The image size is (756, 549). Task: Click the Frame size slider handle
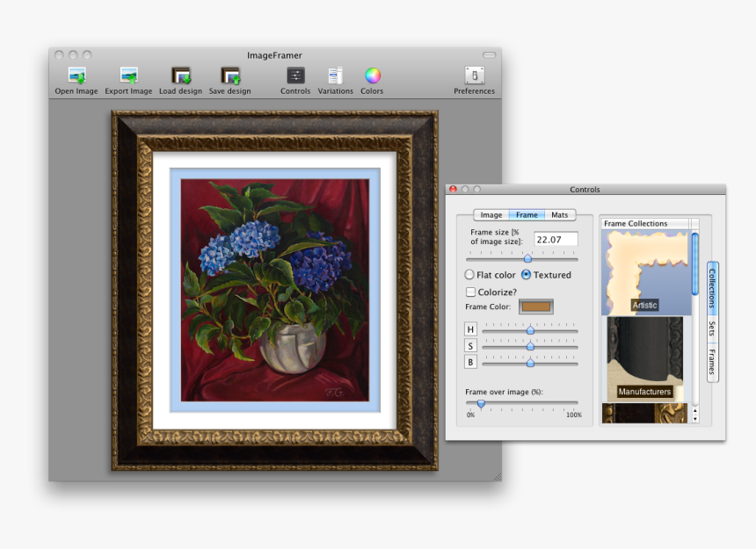[527, 258]
